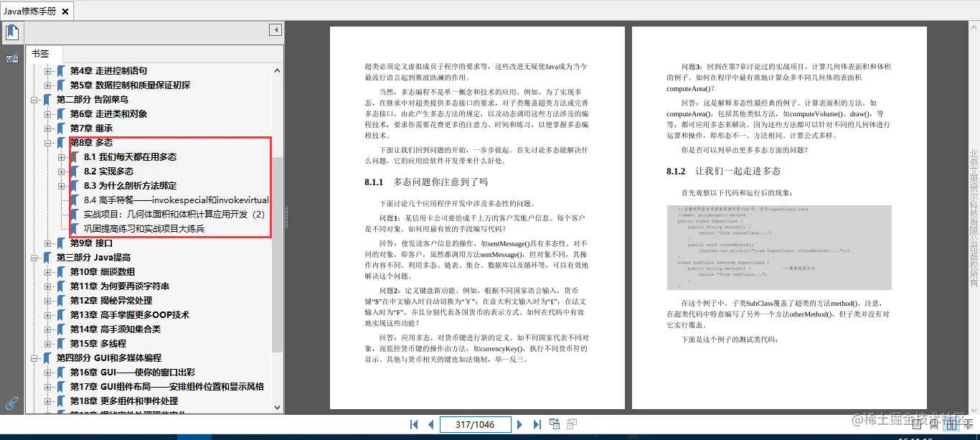Select the two-page facing view icon
Image resolution: width=980 pixels, height=440 pixels.
pos(952,425)
